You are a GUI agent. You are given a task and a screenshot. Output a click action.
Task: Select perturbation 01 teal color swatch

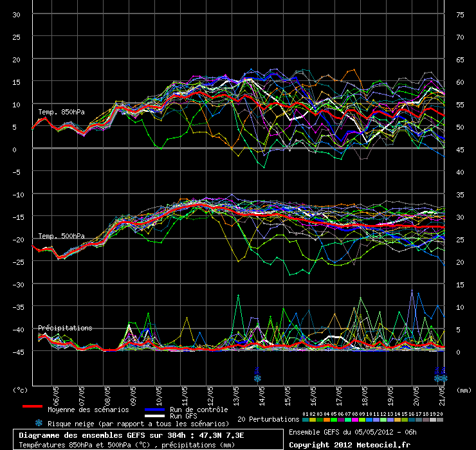(306, 420)
